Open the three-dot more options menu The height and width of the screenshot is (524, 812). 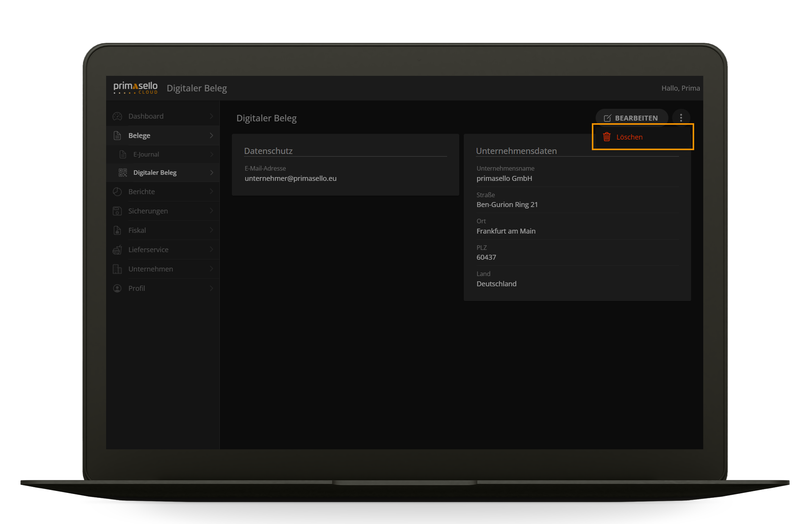click(x=681, y=118)
